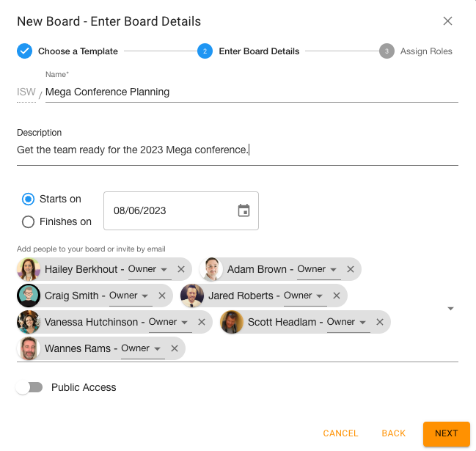Remove Scott Headlam chip with X
The image size is (476, 451).
tap(380, 322)
